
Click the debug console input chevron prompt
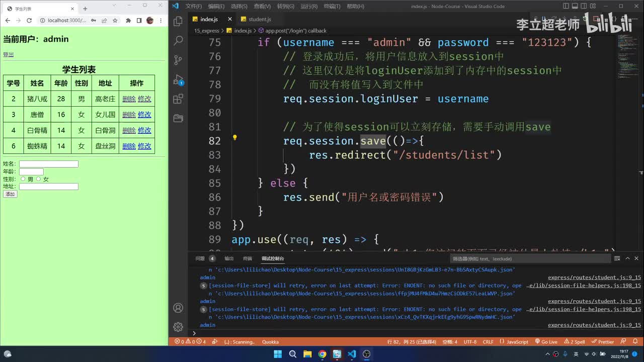(194, 333)
